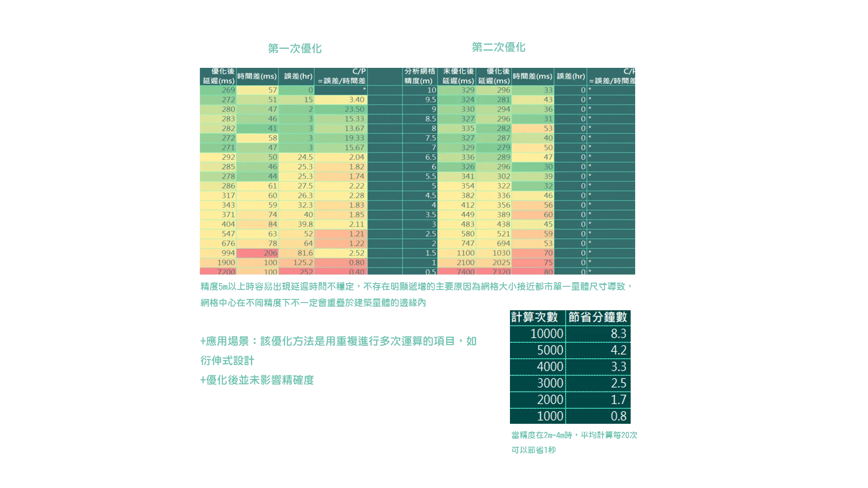Select the 7400 unoptimized latency cell
Viewport: 868px width, 488px height.
[457, 272]
